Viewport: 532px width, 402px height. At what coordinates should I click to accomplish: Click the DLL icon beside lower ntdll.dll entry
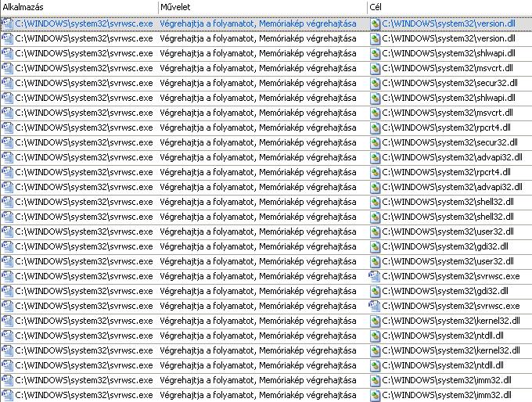[375, 366]
